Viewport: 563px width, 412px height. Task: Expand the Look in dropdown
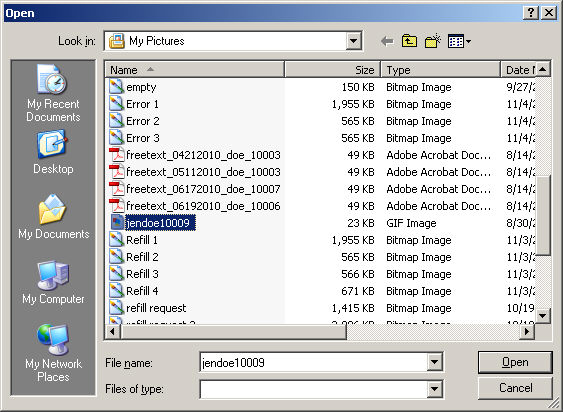(354, 41)
